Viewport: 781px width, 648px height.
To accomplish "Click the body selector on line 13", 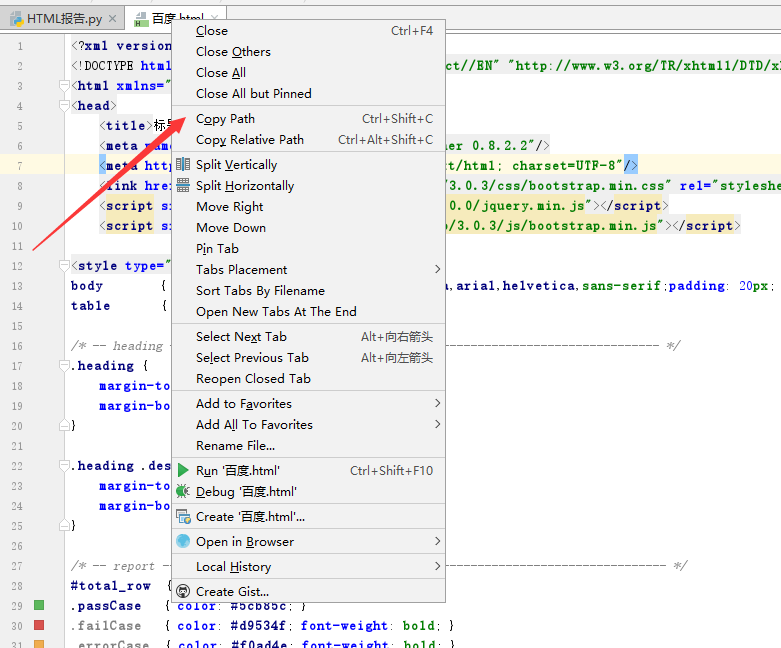I will tap(87, 286).
